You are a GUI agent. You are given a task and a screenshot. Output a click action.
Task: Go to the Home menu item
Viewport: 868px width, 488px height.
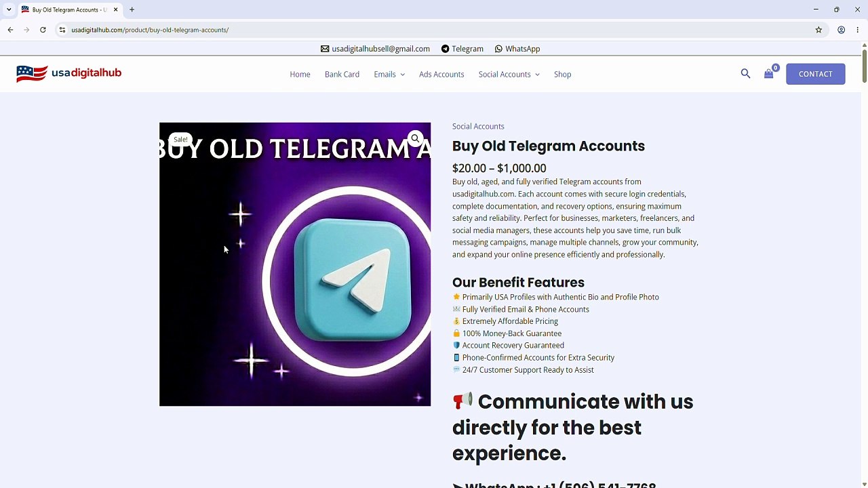[300, 75]
